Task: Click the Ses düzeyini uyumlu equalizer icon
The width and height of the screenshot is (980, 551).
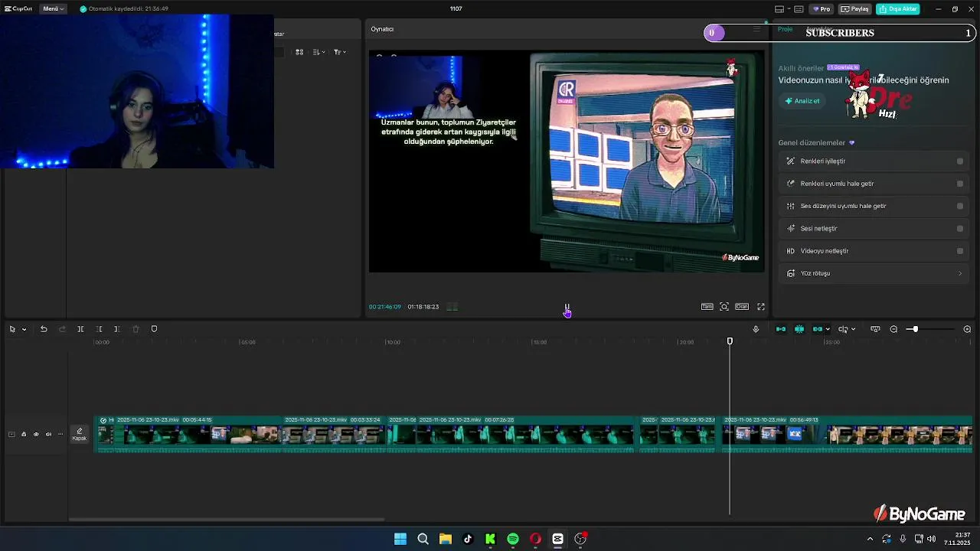Action: tap(791, 206)
